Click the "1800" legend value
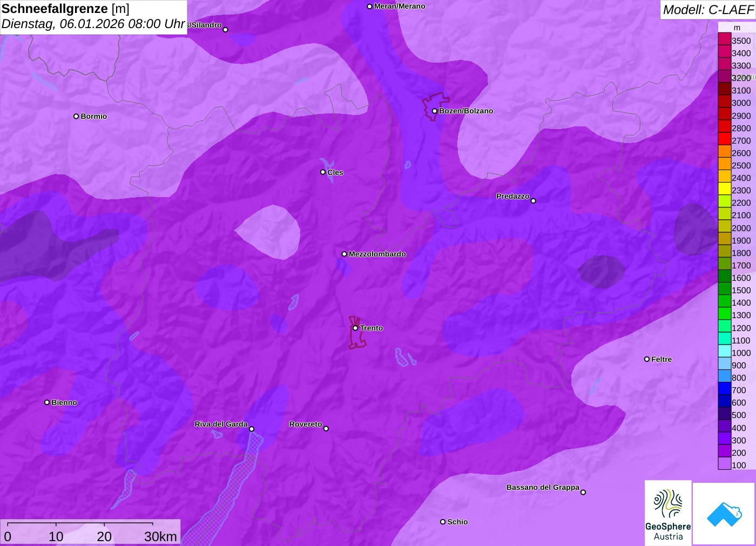The image size is (756, 546). (x=741, y=253)
